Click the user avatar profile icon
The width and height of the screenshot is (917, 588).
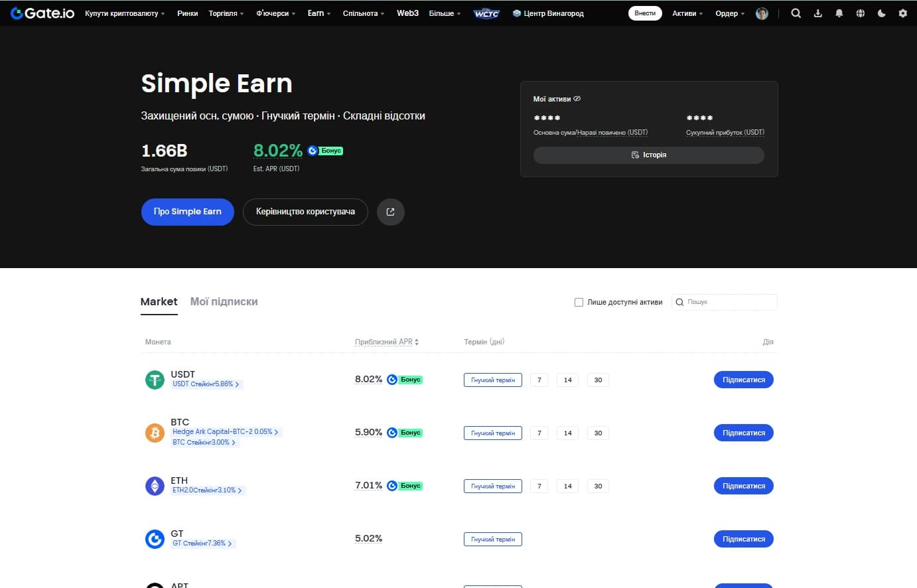coord(762,13)
